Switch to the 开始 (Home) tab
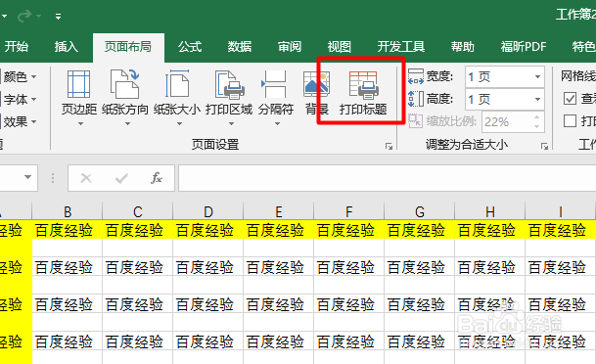Viewport: 596px width, 364px height. [17, 47]
